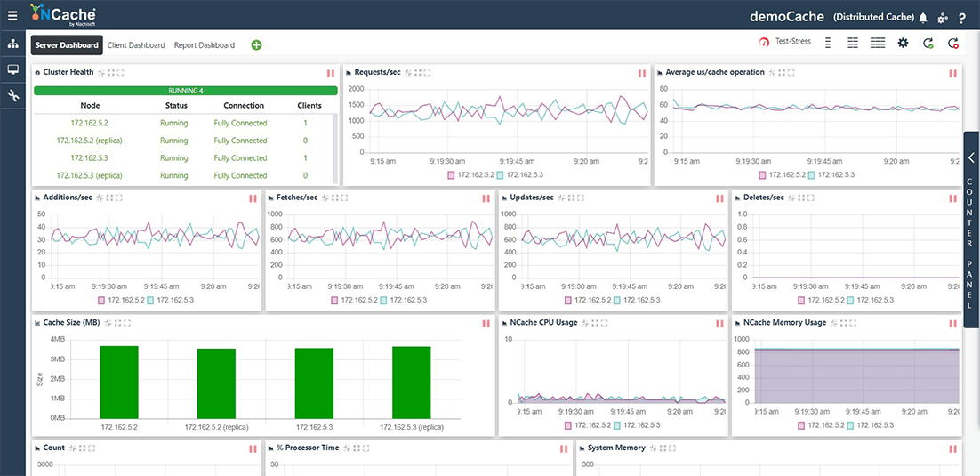Click the refresh icon with the green check
Screen dimensions: 980x476
pos(928,44)
